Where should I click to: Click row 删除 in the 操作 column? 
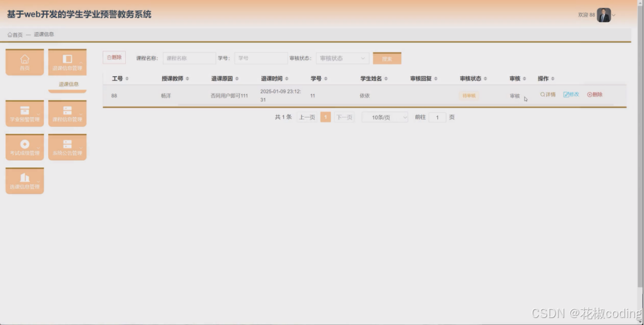point(595,95)
